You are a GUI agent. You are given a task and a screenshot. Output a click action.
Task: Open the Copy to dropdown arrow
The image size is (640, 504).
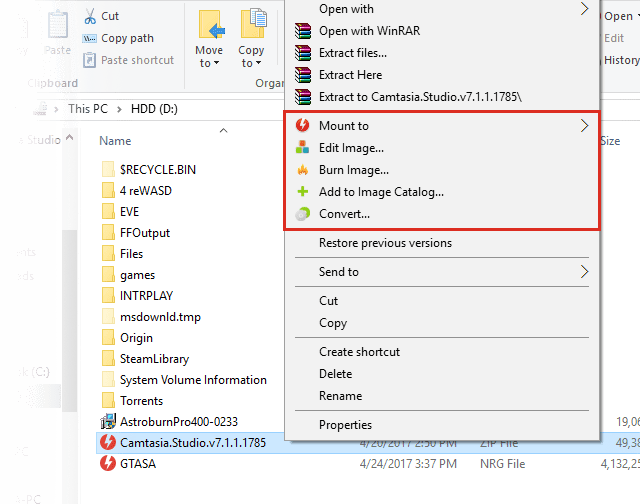coord(258,63)
